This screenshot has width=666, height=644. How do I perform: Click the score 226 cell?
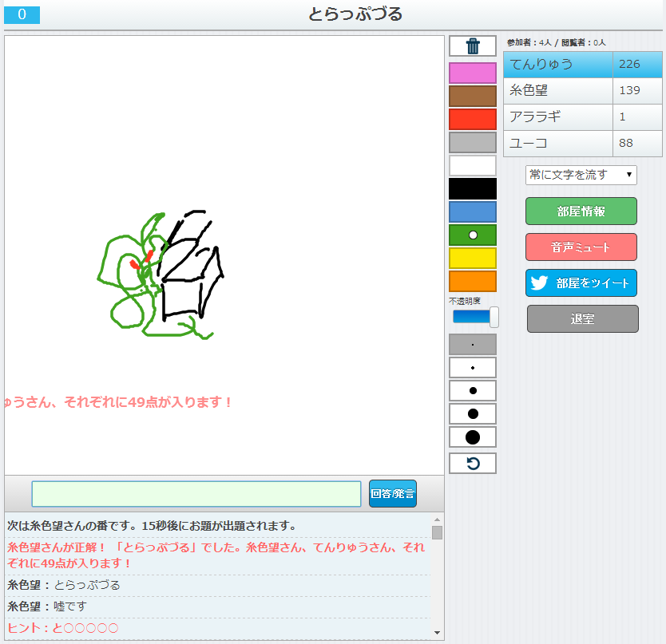pyautogui.click(x=637, y=65)
